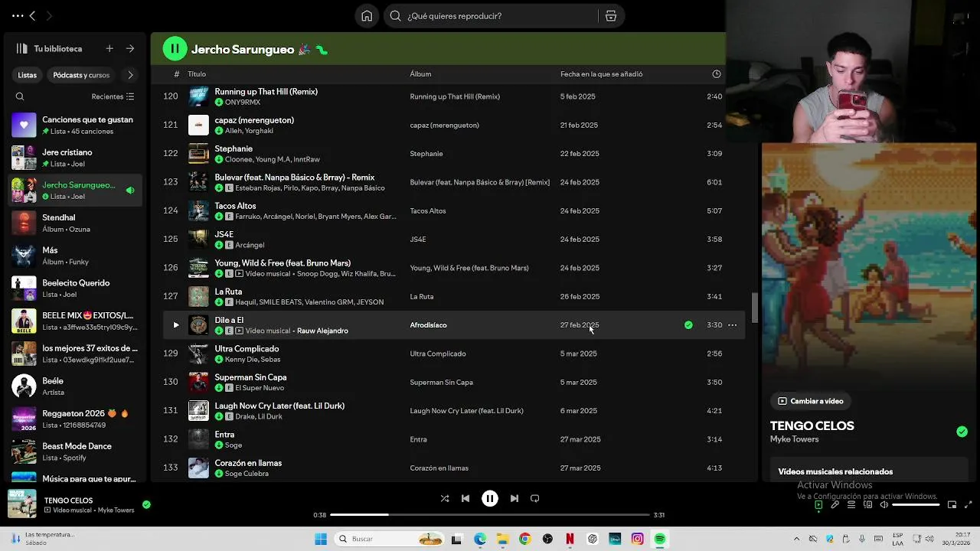This screenshot has width=980, height=551.
Task: Open the 'Beast Mode Dance' playlist
Action: [x=74, y=452]
